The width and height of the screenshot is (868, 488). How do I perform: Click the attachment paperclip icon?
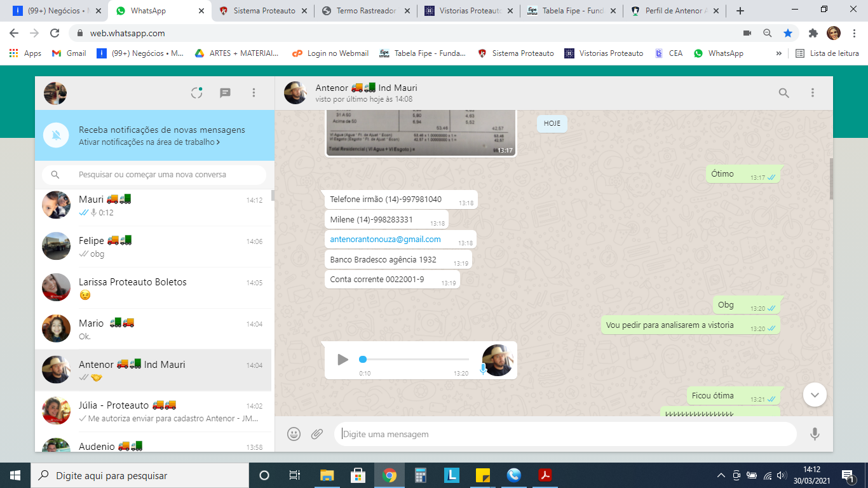click(317, 434)
